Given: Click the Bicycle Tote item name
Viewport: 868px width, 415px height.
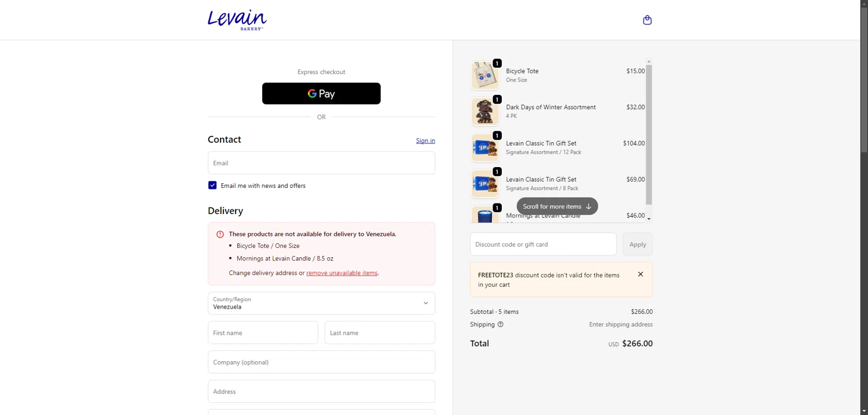Looking at the screenshot, I should pos(523,71).
